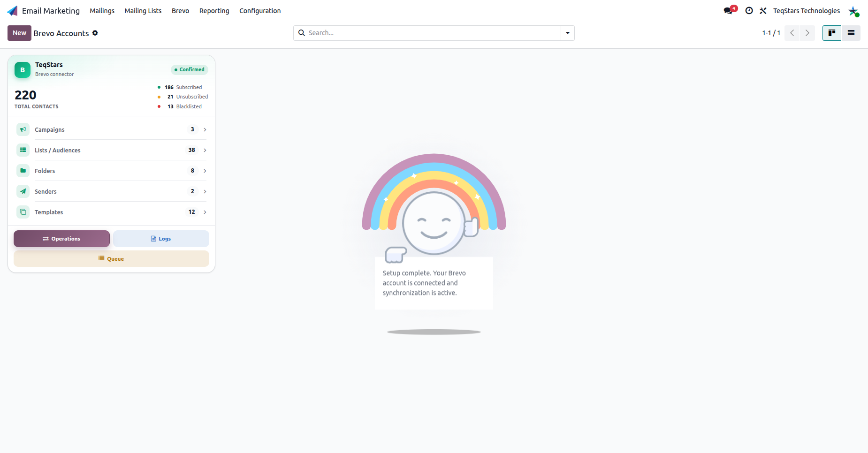Click the Brevo Accounts breadcrumb title
Viewport: 868px width, 453px height.
(61, 33)
